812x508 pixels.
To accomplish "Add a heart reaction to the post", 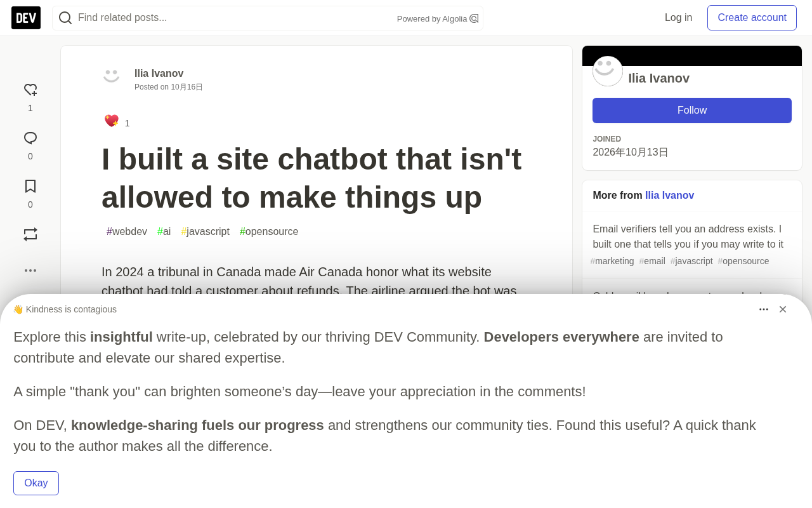I will (x=30, y=90).
